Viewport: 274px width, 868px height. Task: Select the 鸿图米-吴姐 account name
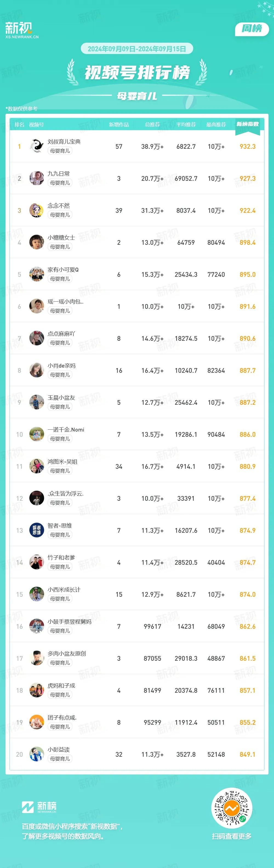(62, 462)
